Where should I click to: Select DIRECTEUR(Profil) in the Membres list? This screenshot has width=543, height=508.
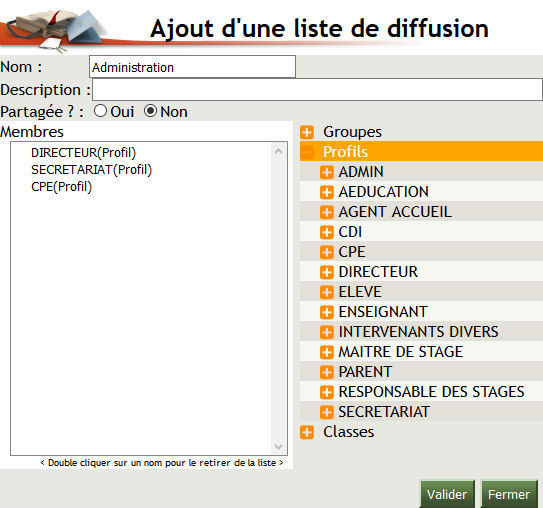(83, 152)
